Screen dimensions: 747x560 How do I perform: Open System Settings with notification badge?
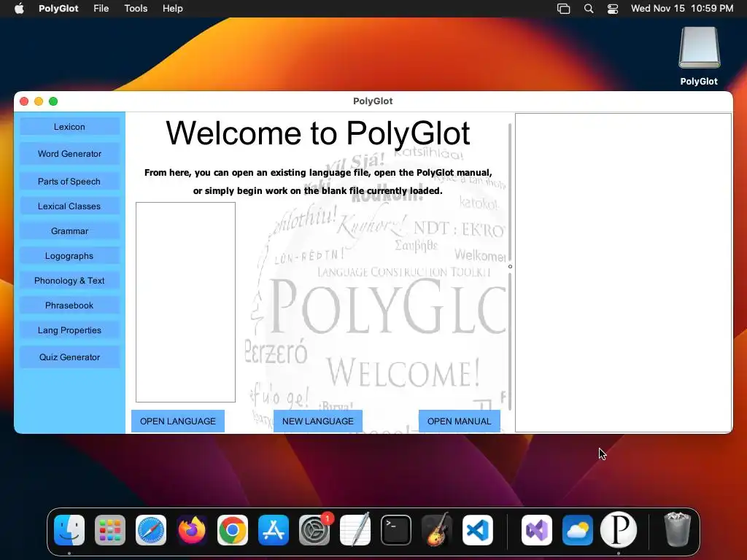coord(314,530)
